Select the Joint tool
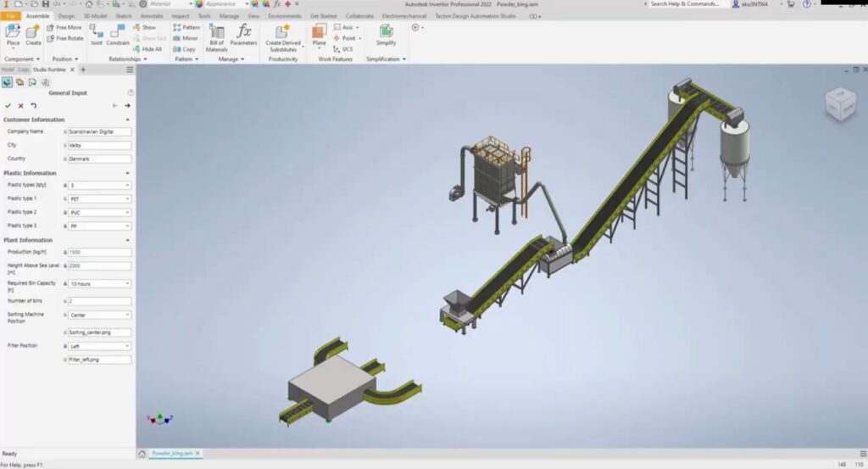 (97, 36)
